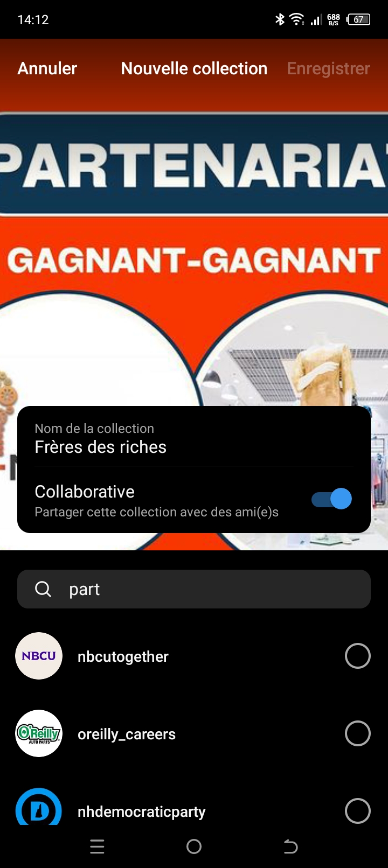Tap the nhdemocraticparty blue avatar
This screenshot has height=868, width=388.
click(x=39, y=807)
